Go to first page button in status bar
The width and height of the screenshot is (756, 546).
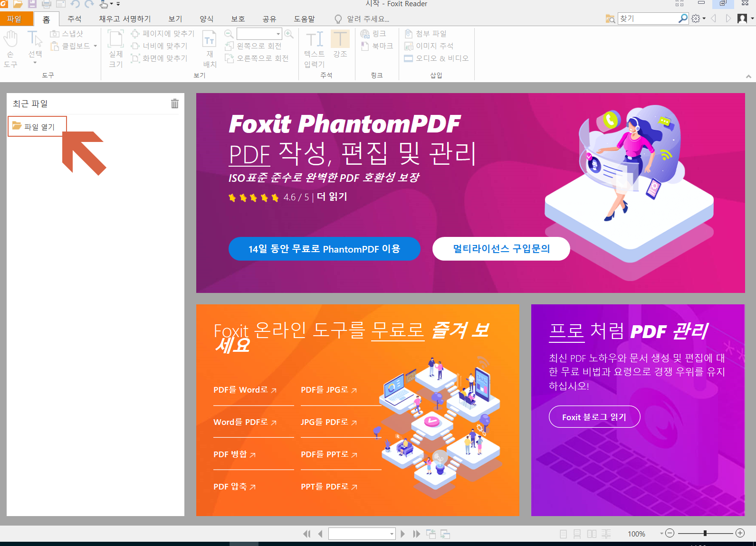tap(307, 534)
